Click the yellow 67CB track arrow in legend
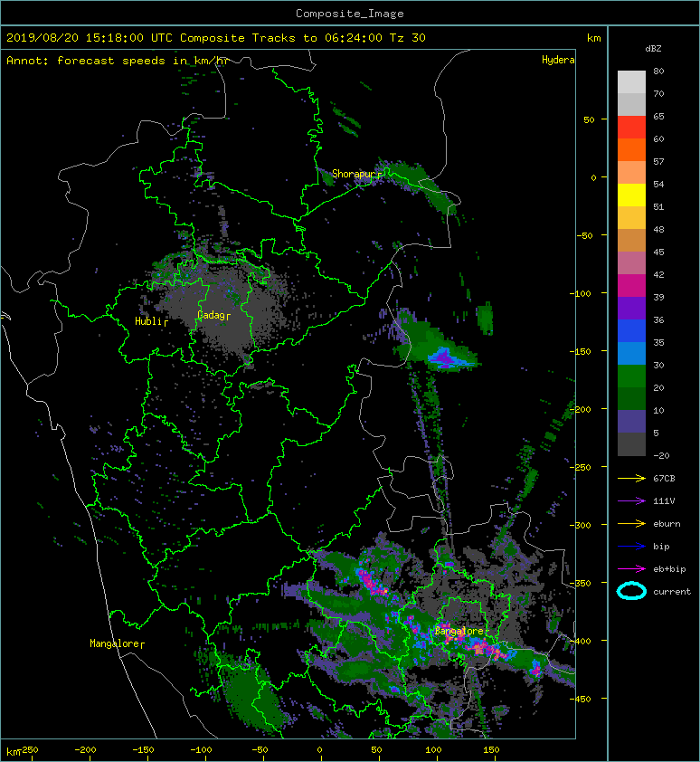The image size is (700, 762). click(x=631, y=478)
